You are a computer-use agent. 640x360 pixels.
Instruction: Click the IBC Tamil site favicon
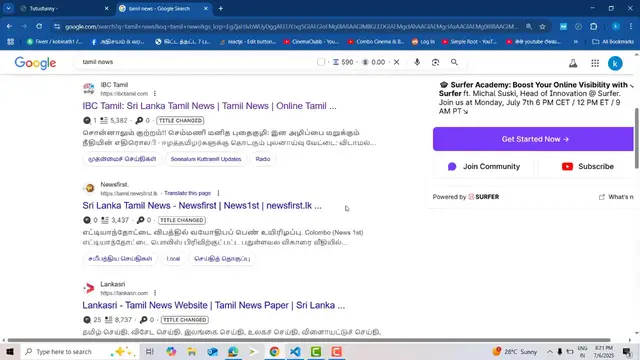pyautogui.click(x=89, y=89)
